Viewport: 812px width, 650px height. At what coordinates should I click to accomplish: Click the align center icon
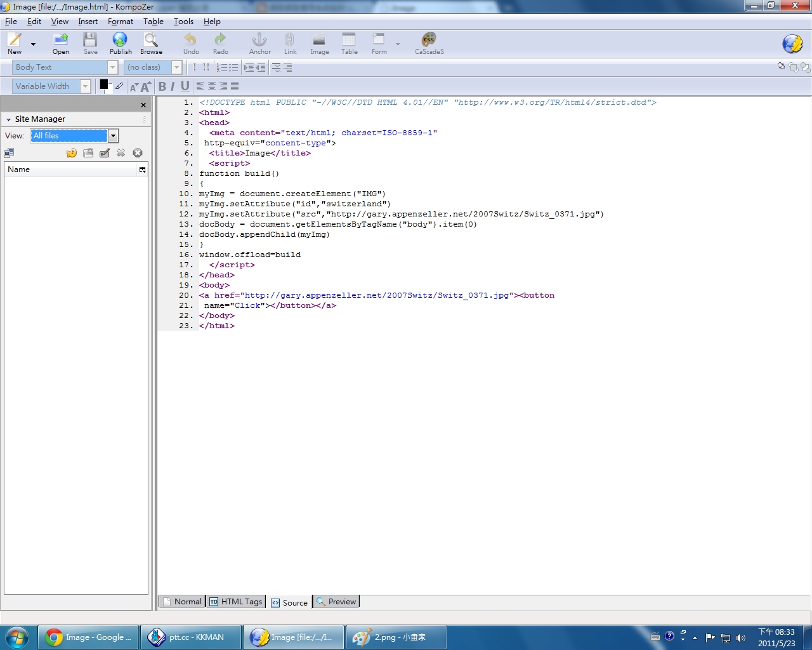(x=212, y=86)
